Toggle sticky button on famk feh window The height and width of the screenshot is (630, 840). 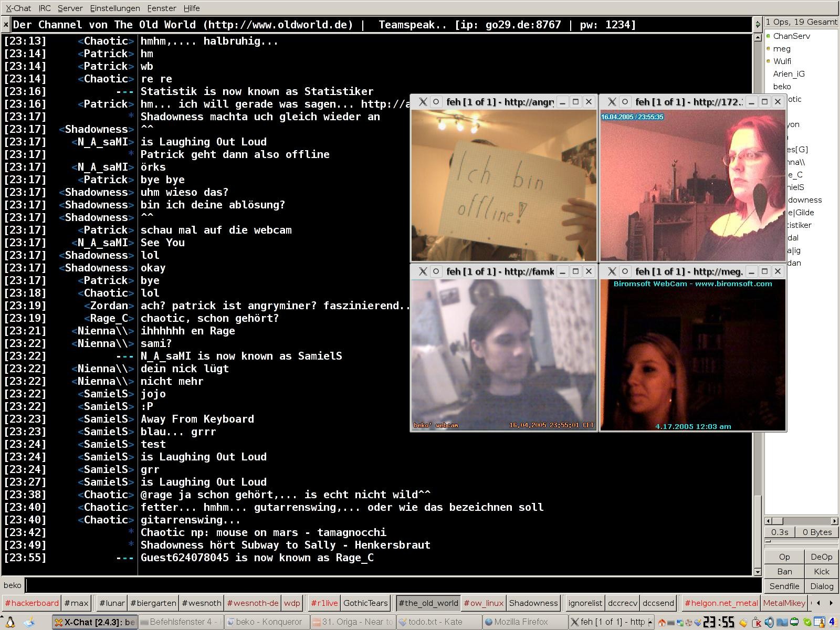[x=436, y=271]
